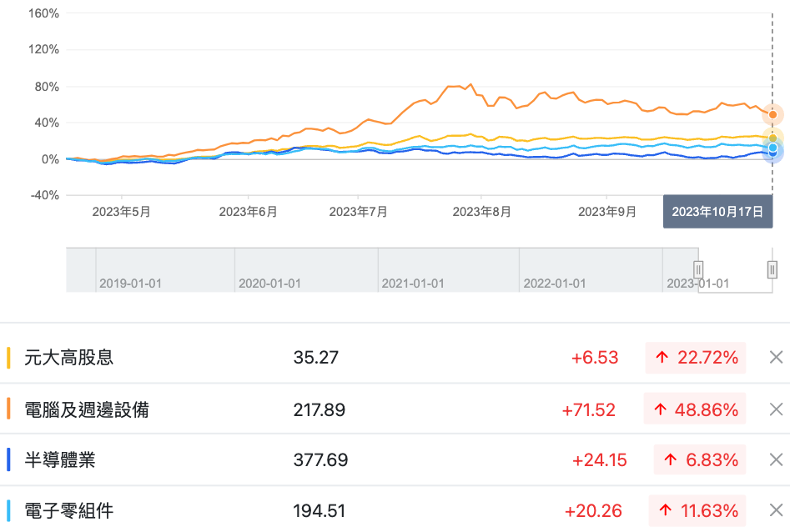Viewport: 790px width, 532px height.
Task: Select the 電子零組件 row name
Action: tap(69, 510)
